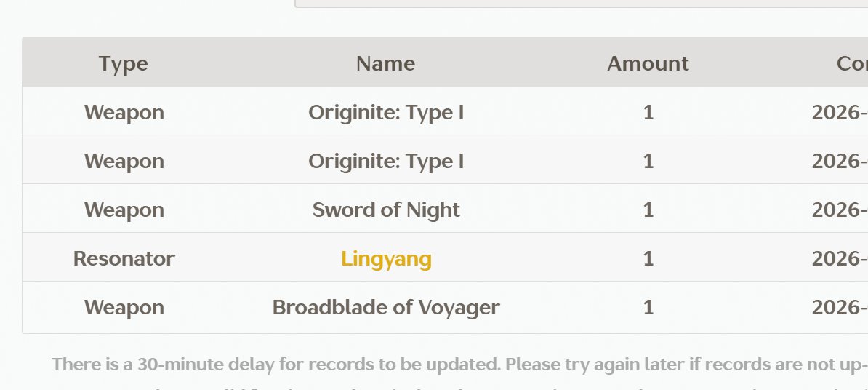Click the Weapon type beside Broadblade of Voyager
868x390 pixels.
[x=124, y=307]
